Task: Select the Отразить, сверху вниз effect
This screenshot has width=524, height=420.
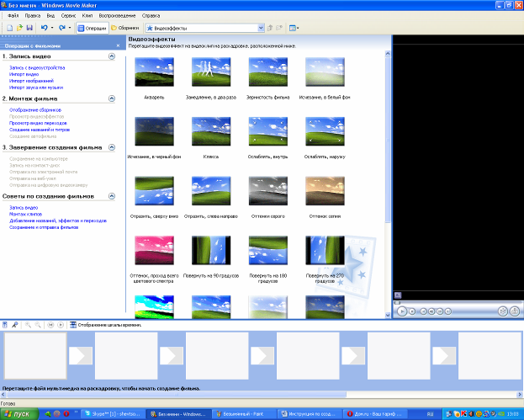Action: point(154,191)
